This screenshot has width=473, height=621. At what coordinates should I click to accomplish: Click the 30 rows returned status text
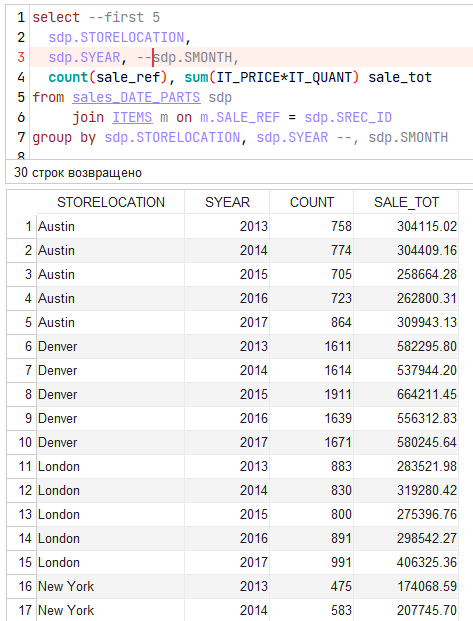[x=78, y=173]
